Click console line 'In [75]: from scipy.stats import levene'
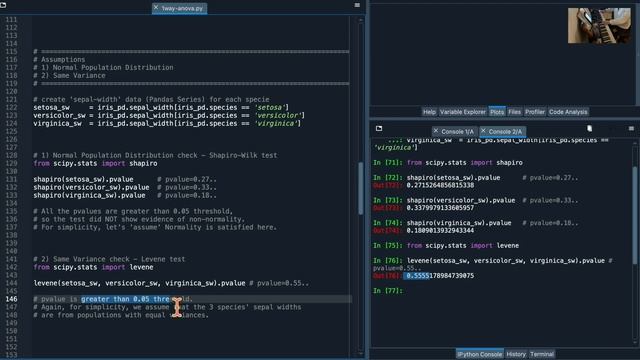Screen dimensions: 640x360 (446, 246)
